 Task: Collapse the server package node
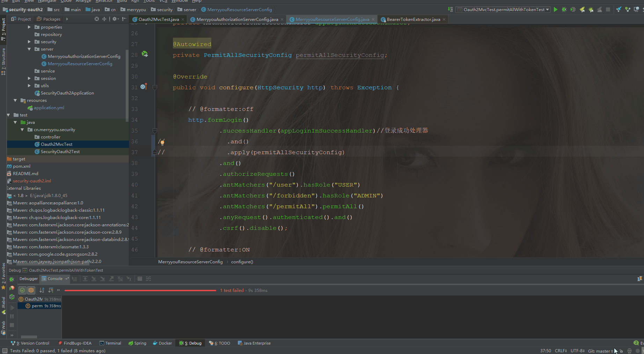pyautogui.click(x=29, y=49)
